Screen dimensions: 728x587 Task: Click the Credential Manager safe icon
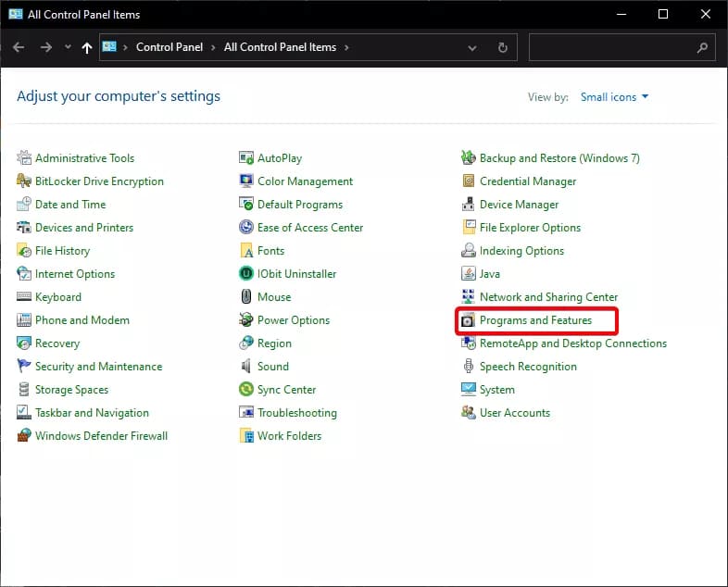click(469, 181)
